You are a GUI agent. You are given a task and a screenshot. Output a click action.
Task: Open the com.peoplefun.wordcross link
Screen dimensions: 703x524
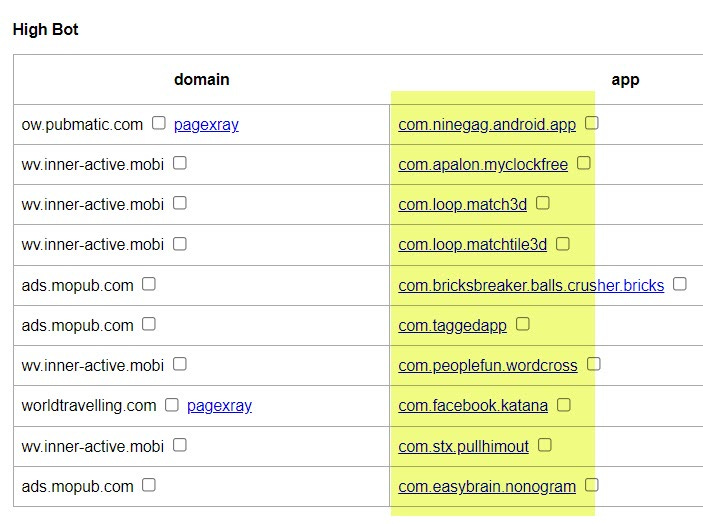coord(488,366)
